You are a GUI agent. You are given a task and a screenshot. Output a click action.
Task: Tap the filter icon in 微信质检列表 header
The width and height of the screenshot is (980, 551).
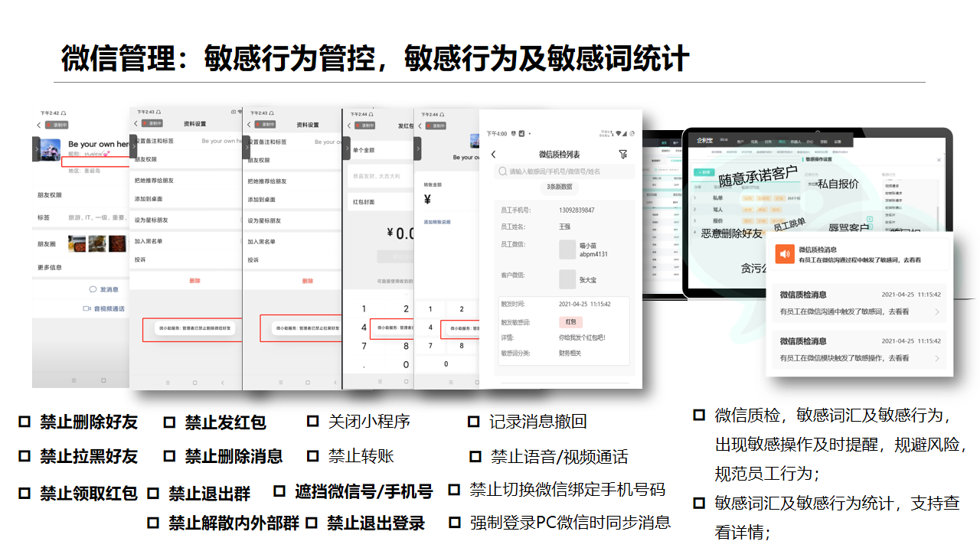point(622,155)
